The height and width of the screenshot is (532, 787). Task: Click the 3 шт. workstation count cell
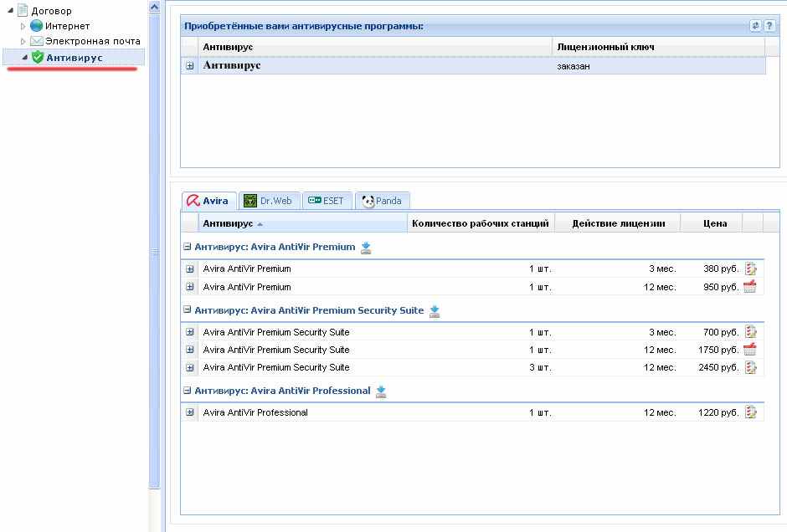540,367
